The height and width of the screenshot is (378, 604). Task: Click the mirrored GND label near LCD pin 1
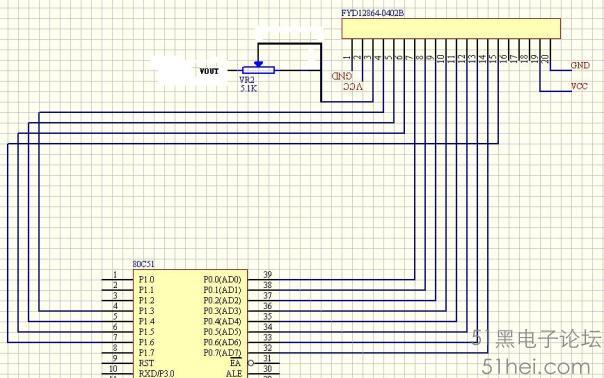(342, 76)
